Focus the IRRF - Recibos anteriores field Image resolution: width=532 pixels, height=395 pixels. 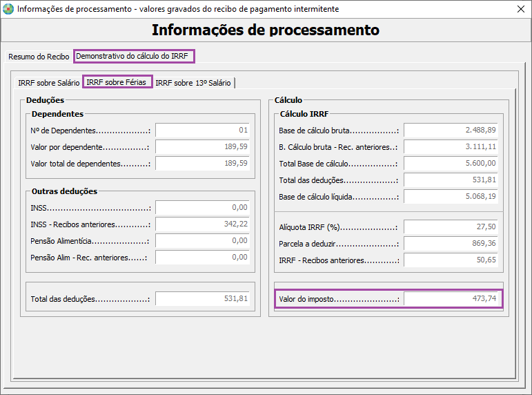pyautogui.click(x=451, y=260)
